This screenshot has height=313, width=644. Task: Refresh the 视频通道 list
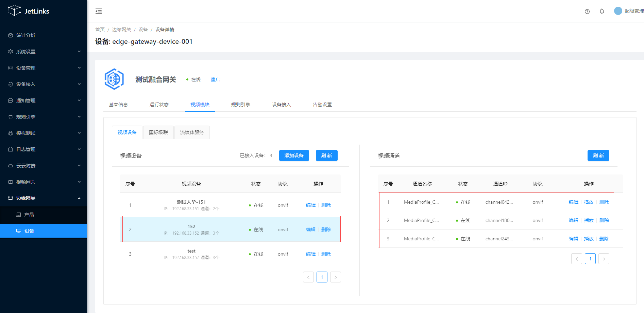tap(598, 155)
